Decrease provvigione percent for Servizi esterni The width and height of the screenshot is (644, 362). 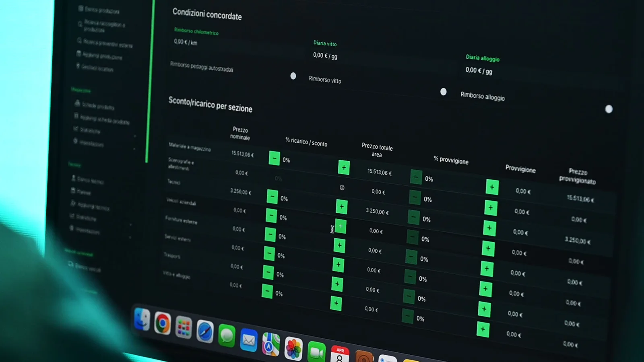tap(410, 277)
